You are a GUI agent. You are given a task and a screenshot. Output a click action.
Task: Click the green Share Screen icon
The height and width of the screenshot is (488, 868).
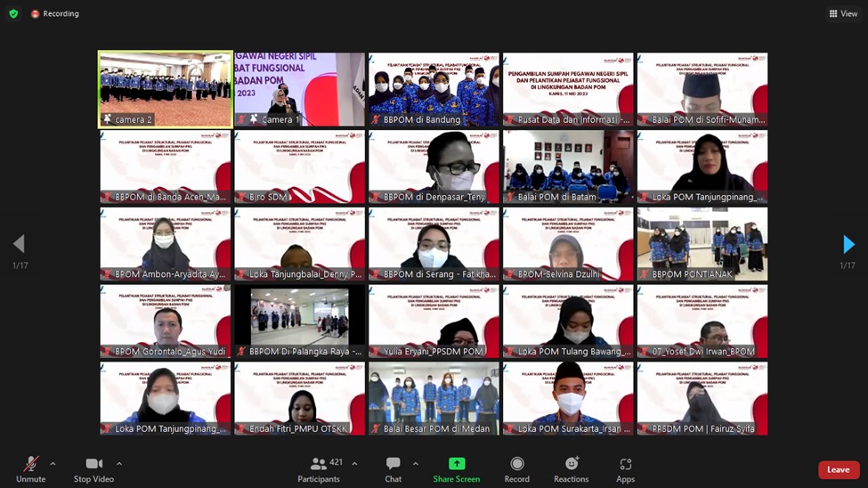(x=456, y=464)
